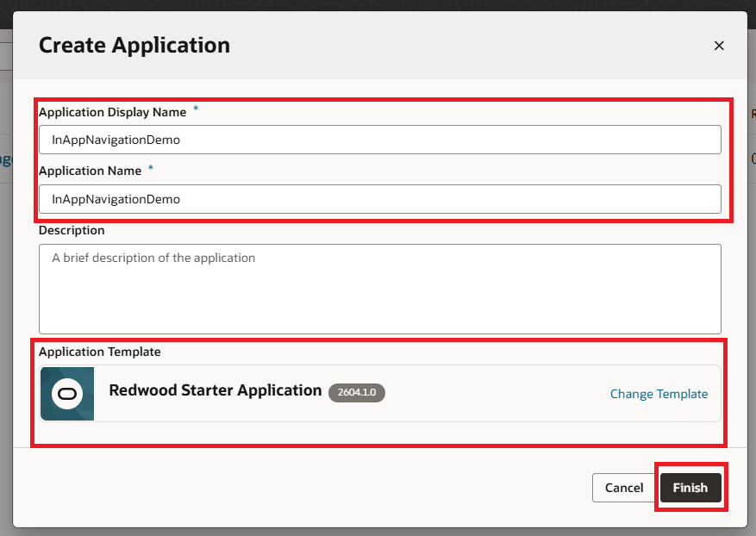756x536 pixels.
Task: Click the Application Template label
Action: 100,352
